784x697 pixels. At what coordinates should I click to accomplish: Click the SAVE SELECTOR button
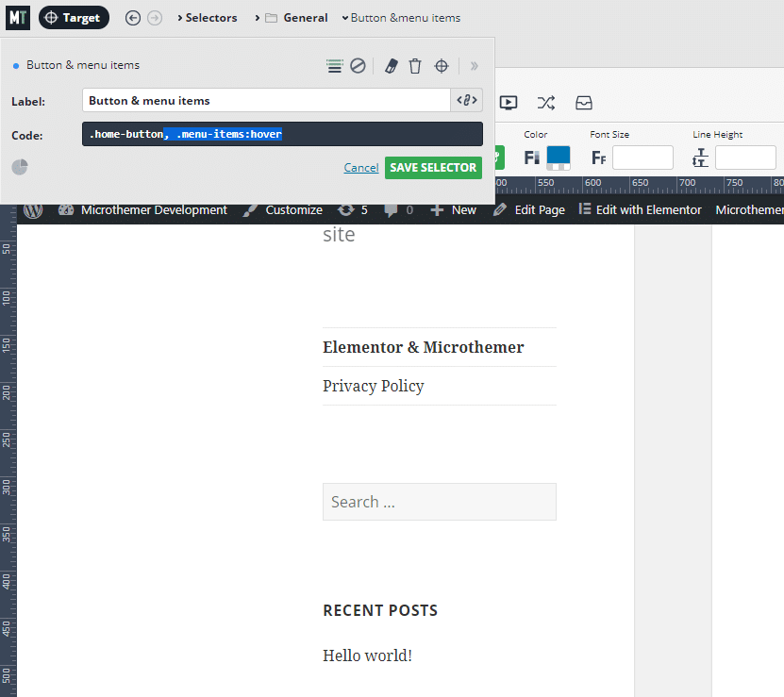tap(433, 167)
